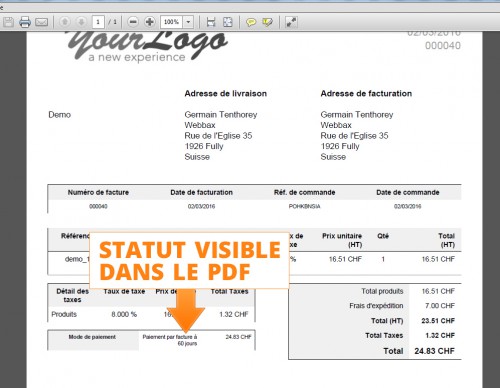500x388 pixels.
Task: Click the 'Qté' column header
Action: (383, 236)
